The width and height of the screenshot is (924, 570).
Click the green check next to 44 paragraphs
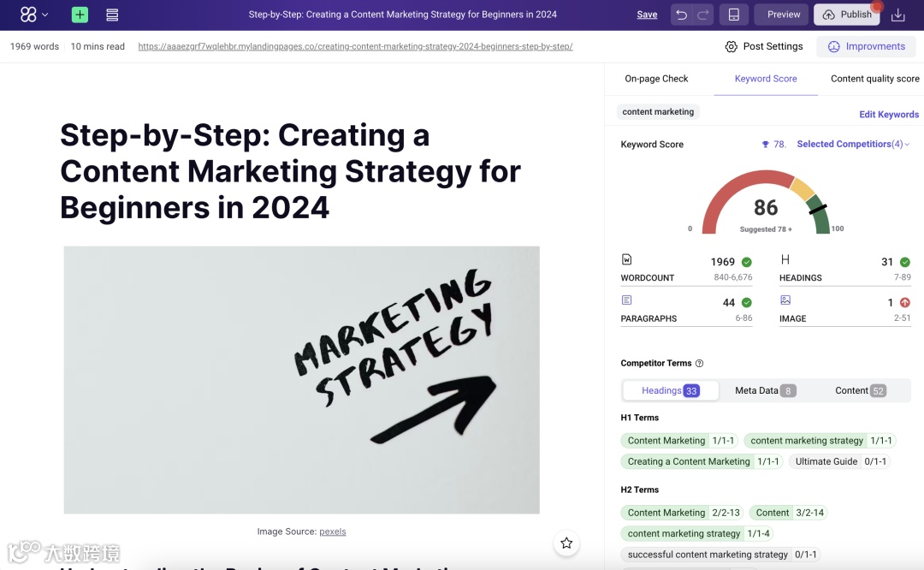(747, 302)
